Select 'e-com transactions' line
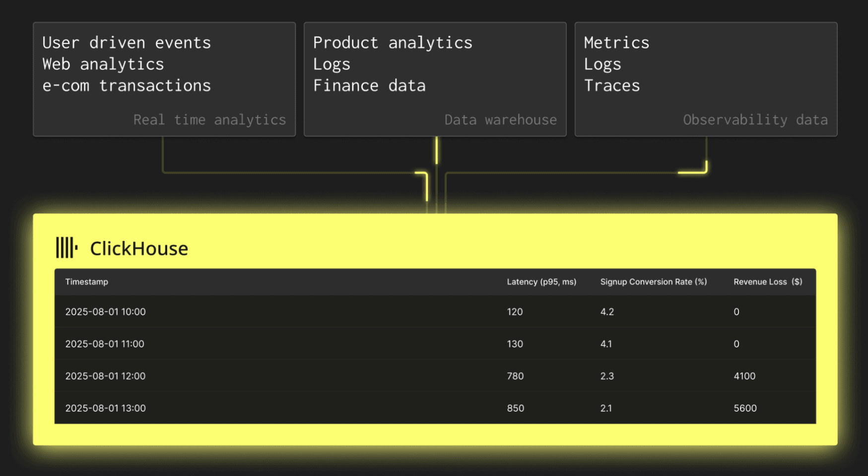The height and width of the screenshot is (476, 868). [x=127, y=86]
